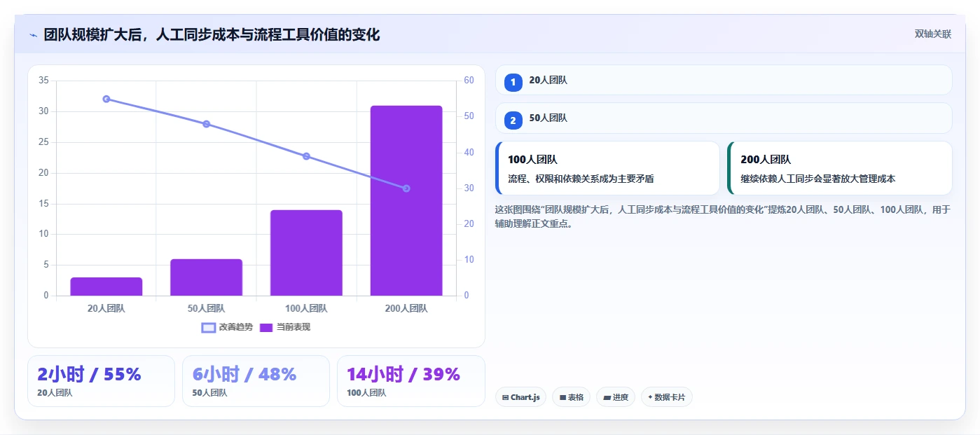Screen dimensions: 980x435
Task: Select the 进度 tag
Action: (616, 397)
